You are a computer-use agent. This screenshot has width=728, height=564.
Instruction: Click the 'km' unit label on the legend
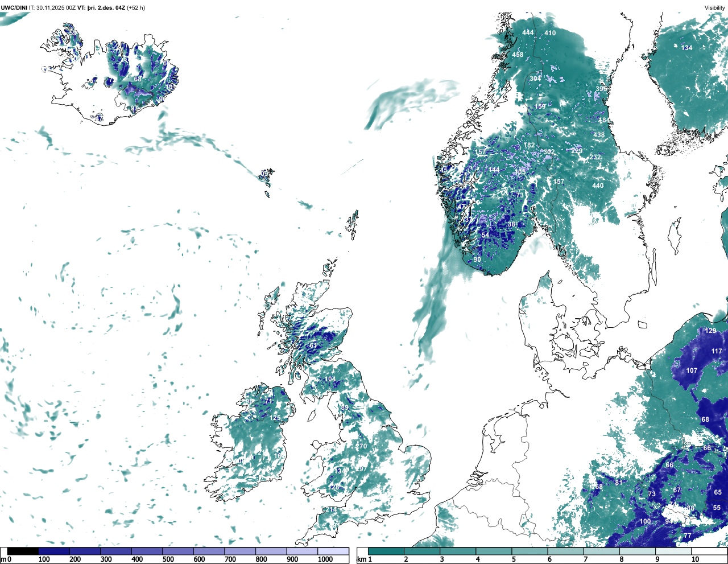pos(361,559)
